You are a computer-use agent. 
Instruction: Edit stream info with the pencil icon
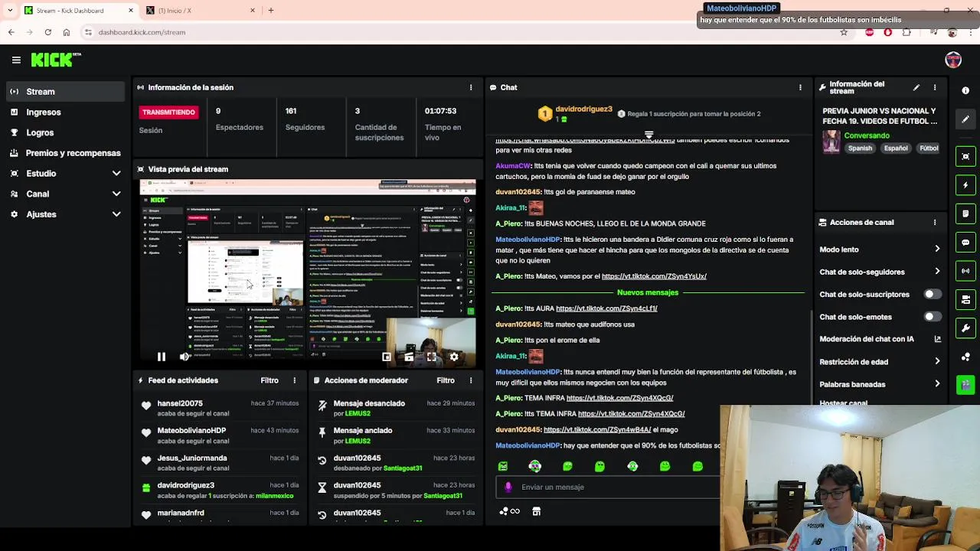point(916,88)
